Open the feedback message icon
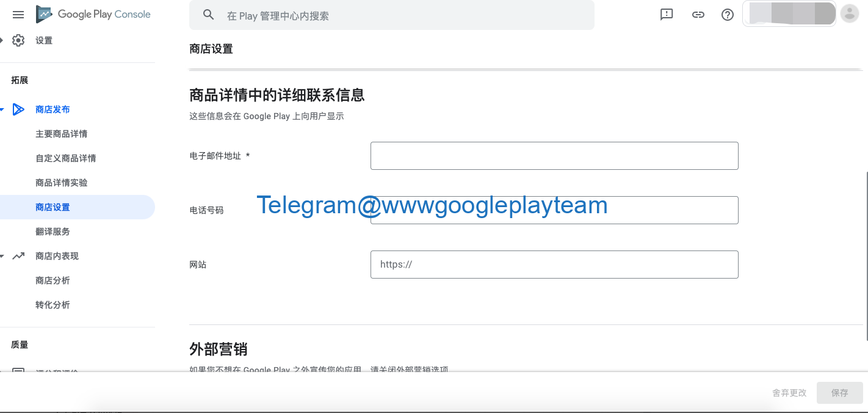868x413 pixels. 667,15
